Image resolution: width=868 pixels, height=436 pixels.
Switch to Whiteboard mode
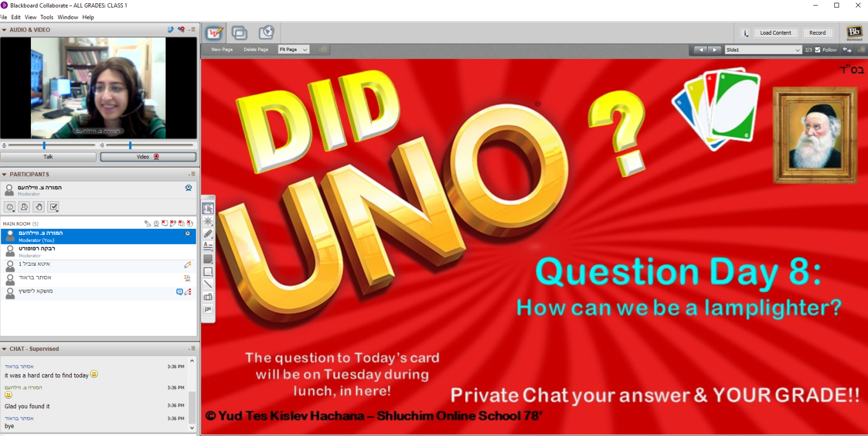point(215,33)
